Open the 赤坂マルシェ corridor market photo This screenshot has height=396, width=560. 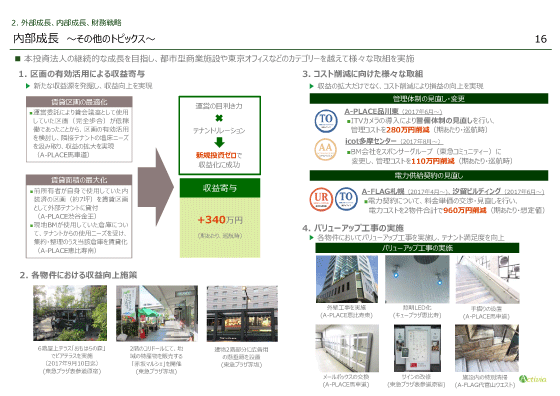157,313
